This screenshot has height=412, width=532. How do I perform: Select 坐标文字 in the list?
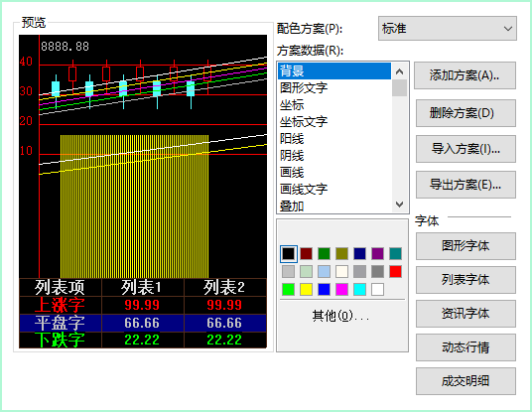(334, 121)
